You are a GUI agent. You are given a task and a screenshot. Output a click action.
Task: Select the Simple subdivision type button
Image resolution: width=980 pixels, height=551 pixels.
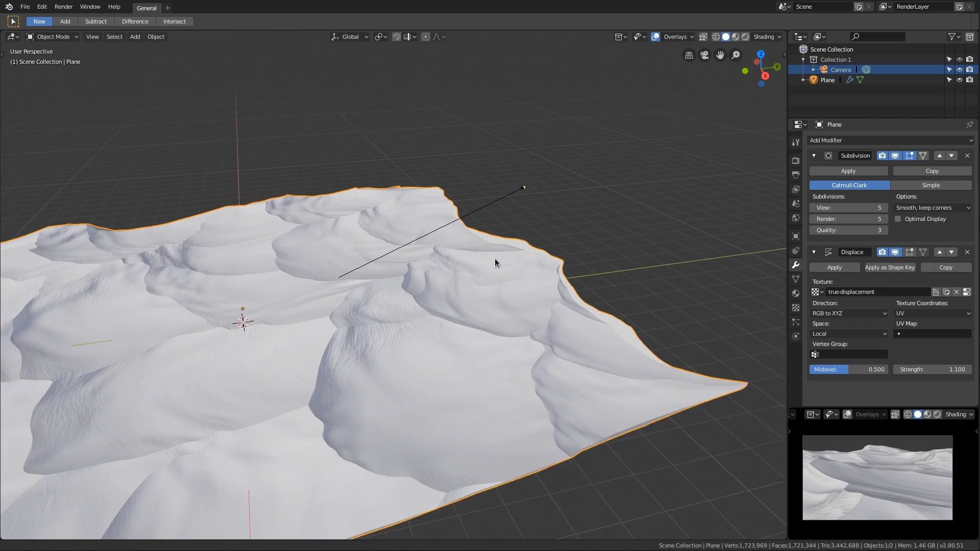(x=930, y=185)
